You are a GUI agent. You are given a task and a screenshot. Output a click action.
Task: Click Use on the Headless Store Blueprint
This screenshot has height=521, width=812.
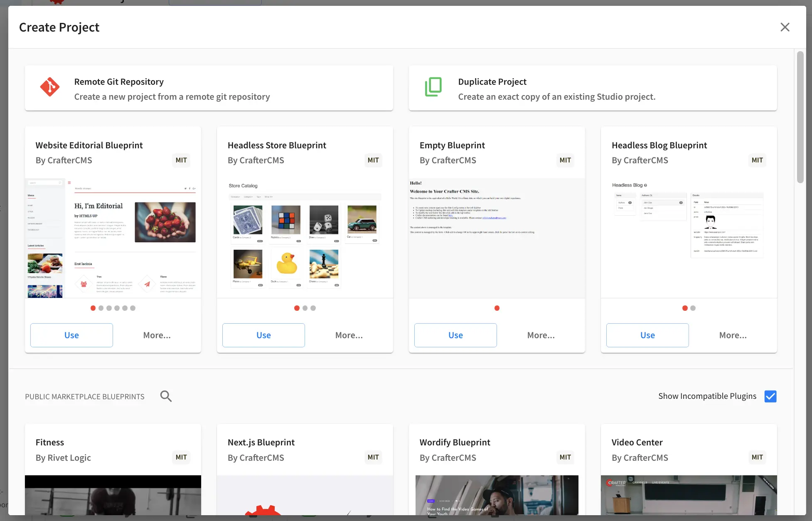tap(263, 334)
